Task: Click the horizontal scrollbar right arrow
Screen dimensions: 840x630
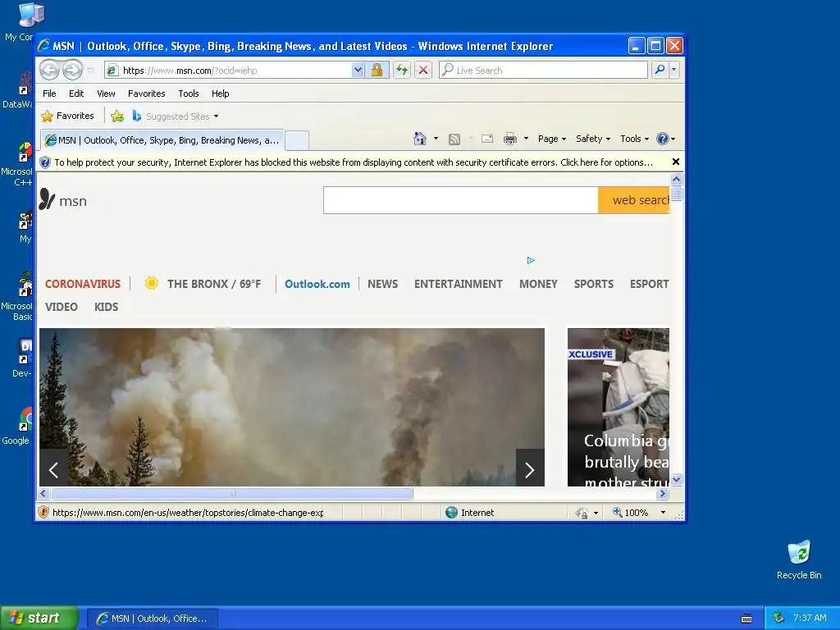Action: tap(663, 493)
